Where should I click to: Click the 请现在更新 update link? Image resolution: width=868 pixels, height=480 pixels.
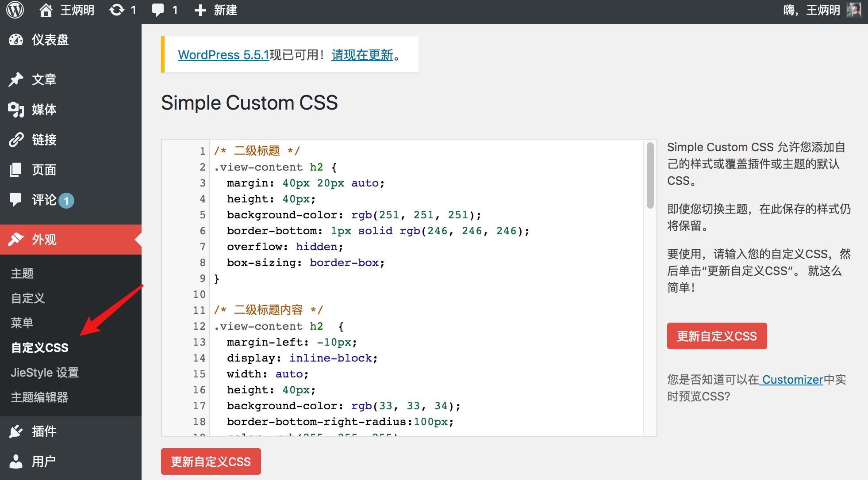point(362,55)
